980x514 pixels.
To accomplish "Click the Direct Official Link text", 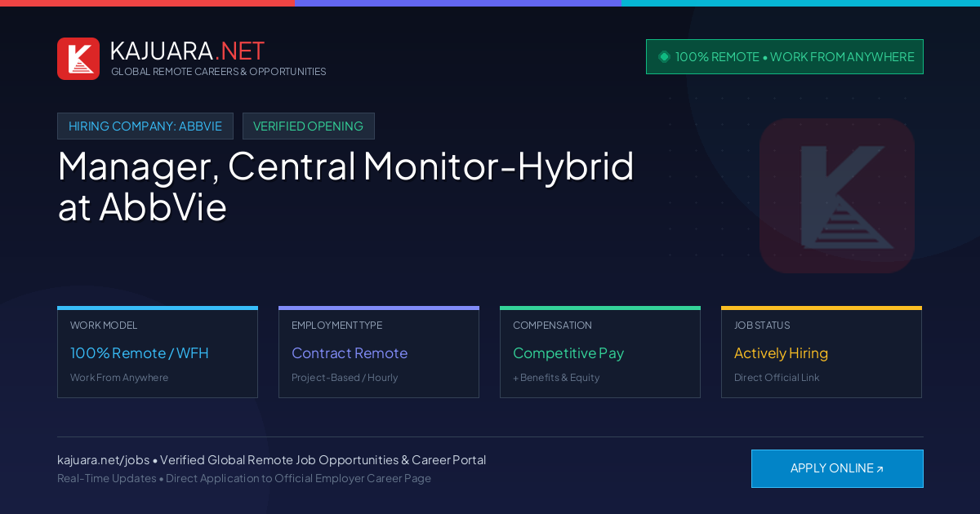I will point(777,378).
